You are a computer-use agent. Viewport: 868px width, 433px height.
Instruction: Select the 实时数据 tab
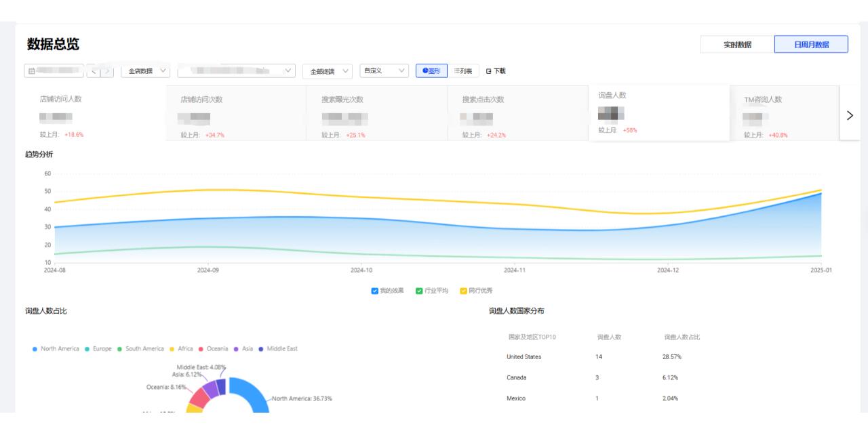[737, 45]
